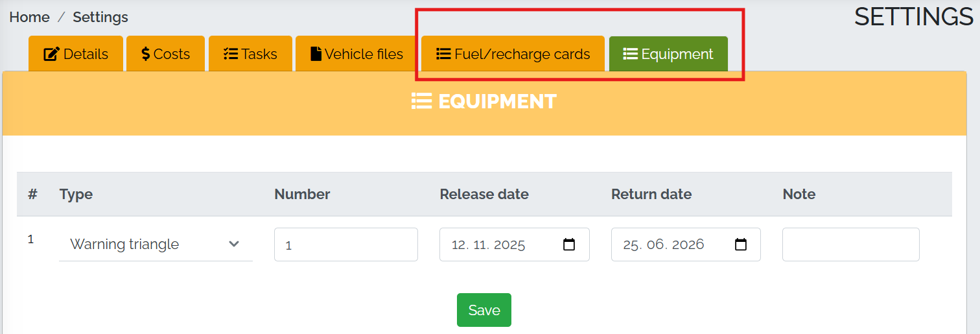Click the Release date column header
This screenshot has width=980, height=334.
click(484, 195)
